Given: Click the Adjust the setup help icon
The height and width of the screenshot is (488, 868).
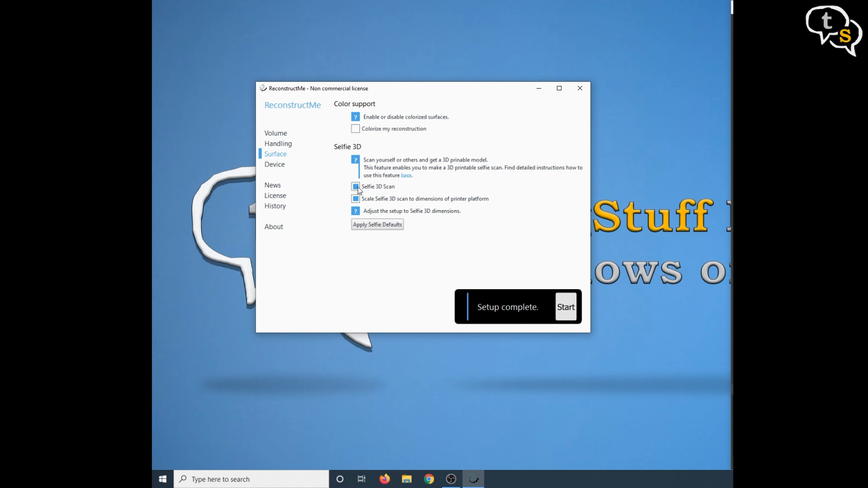Looking at the screenshot, I should point(355,211).
